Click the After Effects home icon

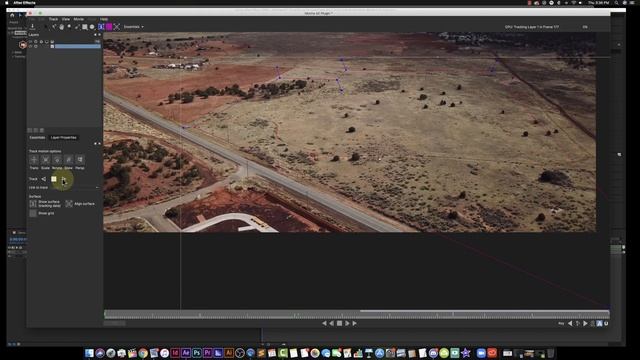pyautogui.click(x=12, y=15)
